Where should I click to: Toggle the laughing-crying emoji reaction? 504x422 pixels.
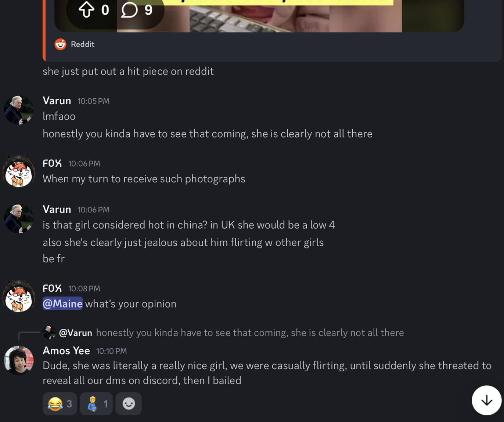pos(60,404)
